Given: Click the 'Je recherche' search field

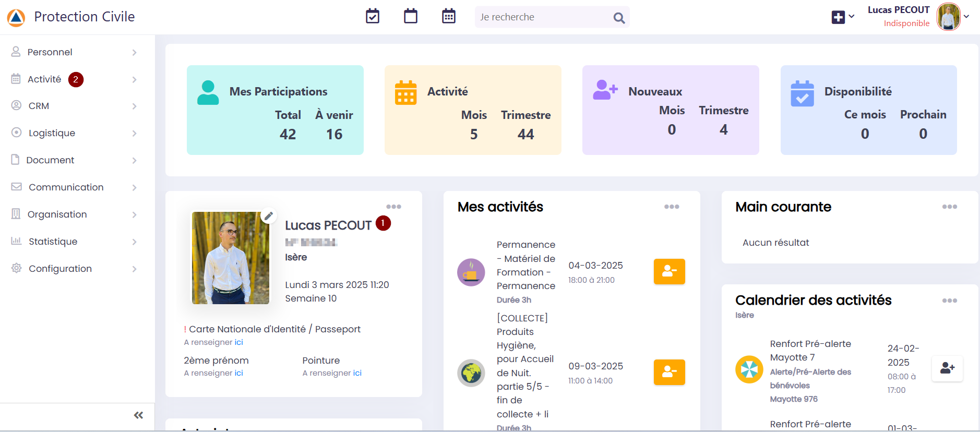Looking at the screenshot, I should (x=543, y=17).
